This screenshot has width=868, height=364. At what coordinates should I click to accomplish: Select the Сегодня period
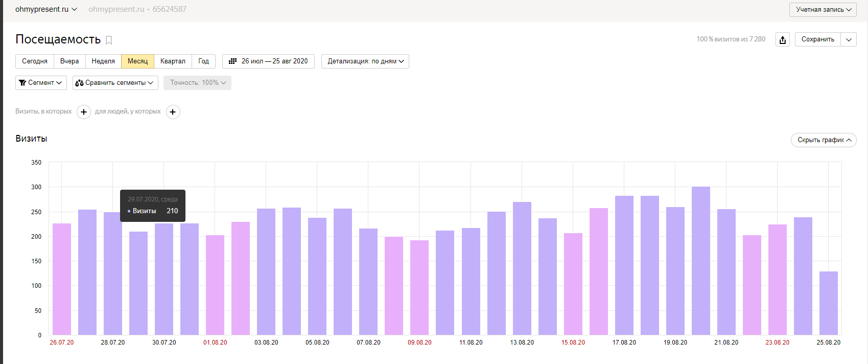click(35, 61)
